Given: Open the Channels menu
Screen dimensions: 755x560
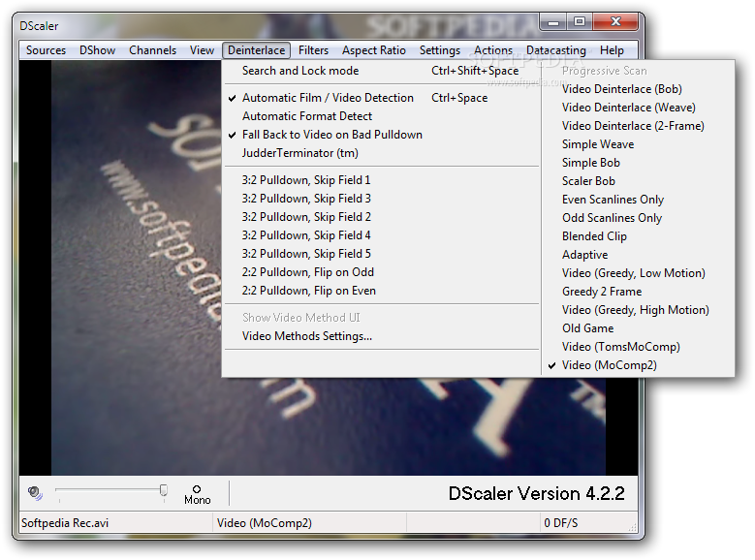Looking at the screenshot, I should tap(152, 50).
